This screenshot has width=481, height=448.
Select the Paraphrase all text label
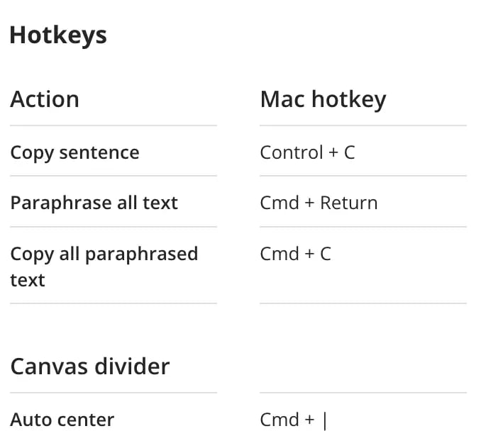pos(94,203)
